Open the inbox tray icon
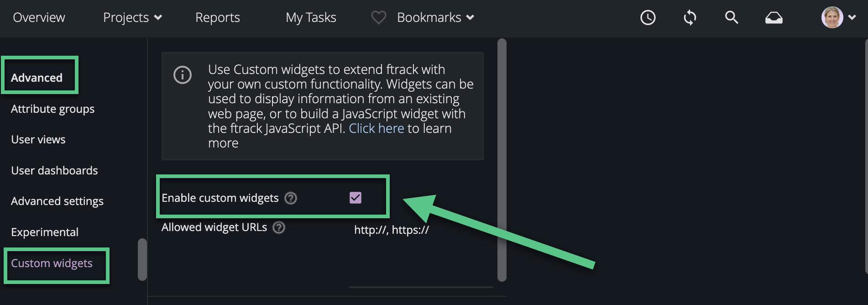This screenshot has height=305, width=868. pyautogui.click(x=774, y=18)
